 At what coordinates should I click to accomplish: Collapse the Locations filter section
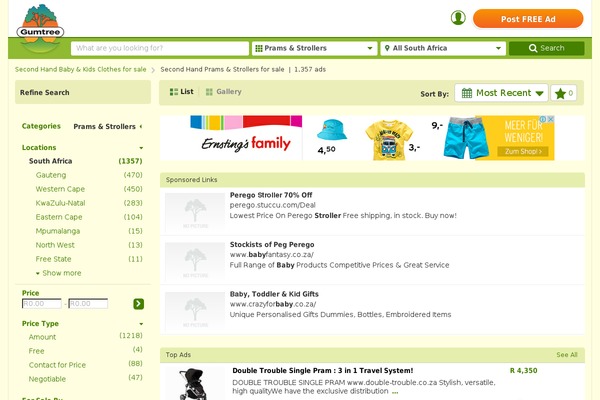[x=141, y=148]
